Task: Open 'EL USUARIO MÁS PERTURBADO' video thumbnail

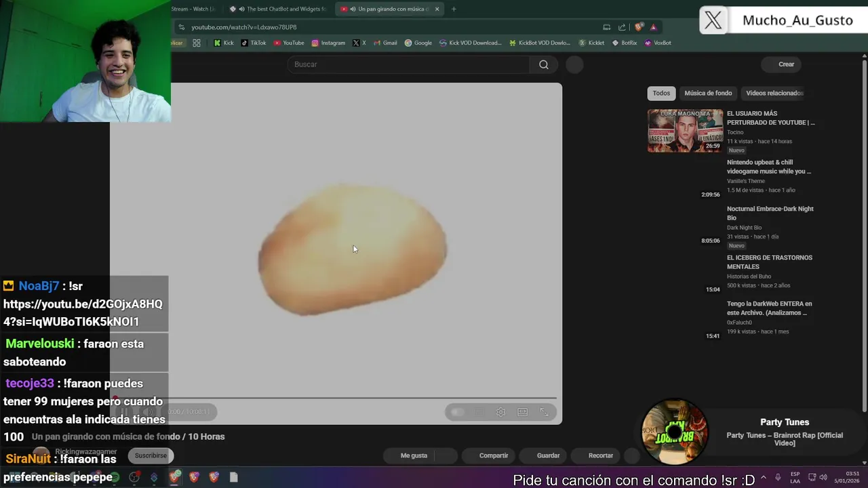Action: (x=685, y=131)
